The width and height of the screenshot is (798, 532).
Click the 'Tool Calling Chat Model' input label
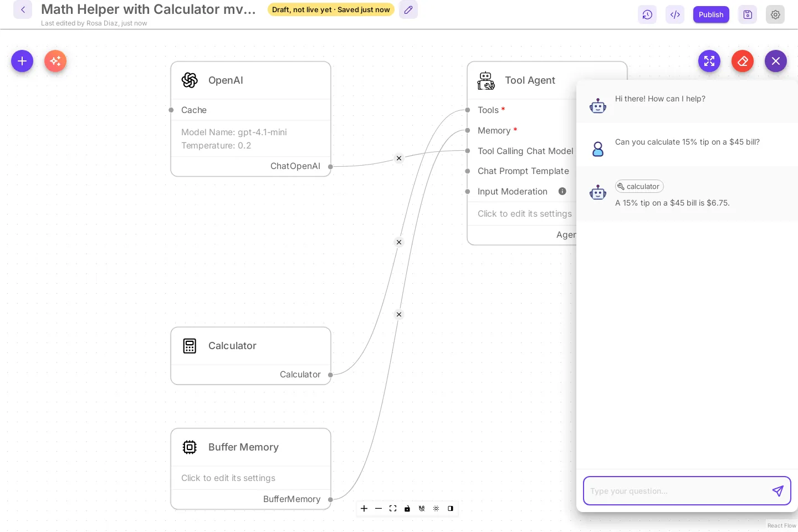[525, 151]
